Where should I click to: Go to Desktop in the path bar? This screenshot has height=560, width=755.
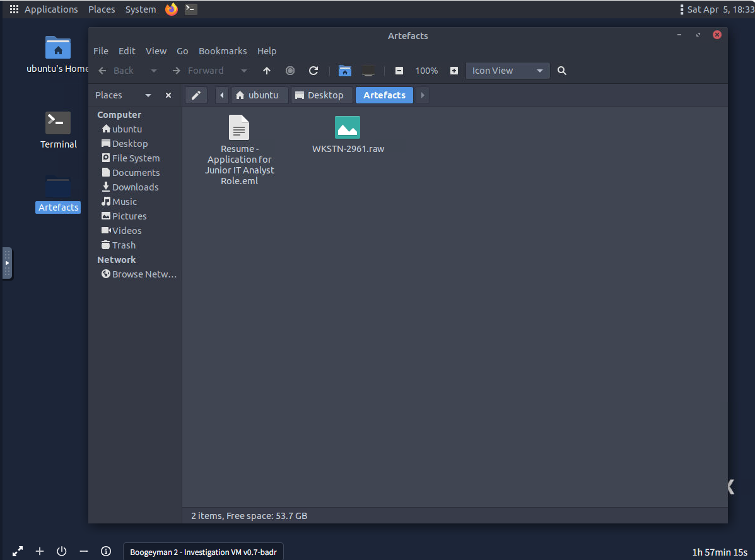(x=321, y=95)
